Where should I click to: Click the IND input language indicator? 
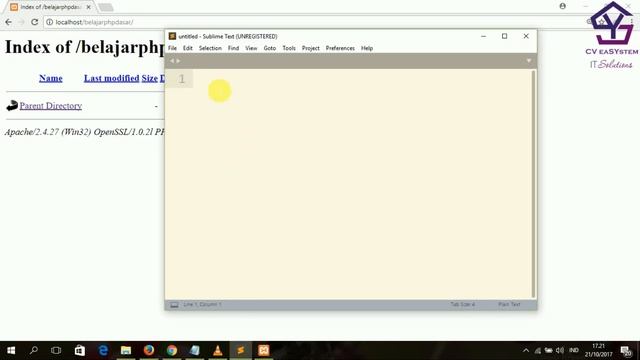[x=574, y=351]
